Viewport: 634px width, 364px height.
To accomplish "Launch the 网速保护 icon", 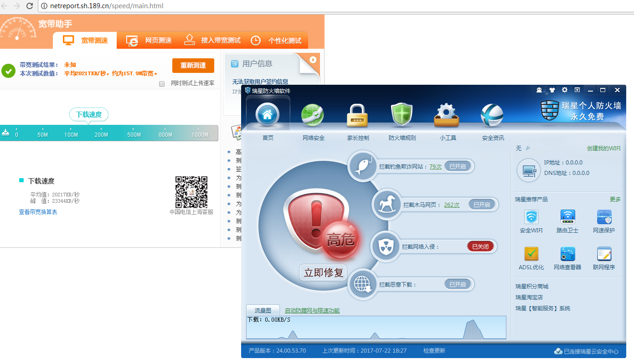I will tap(604, 217).
